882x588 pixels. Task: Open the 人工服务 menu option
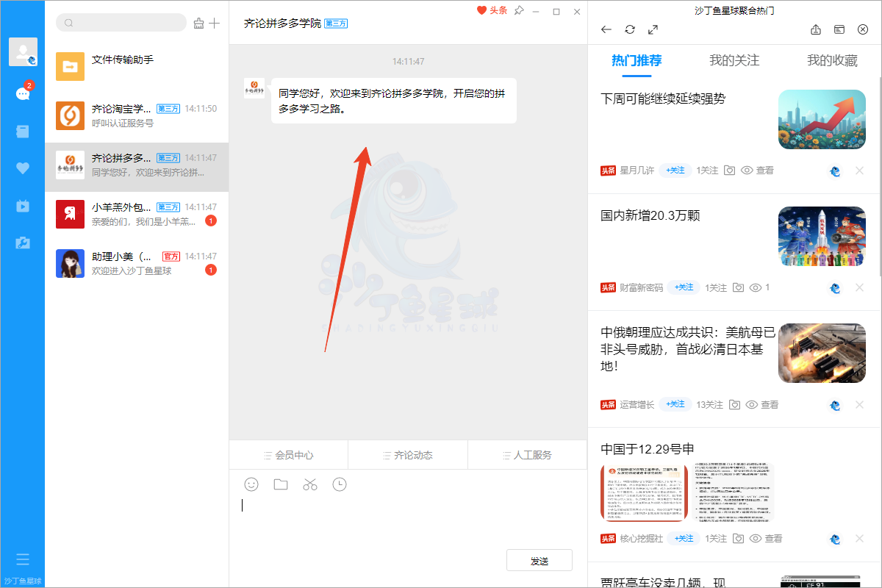coord(527,454)
